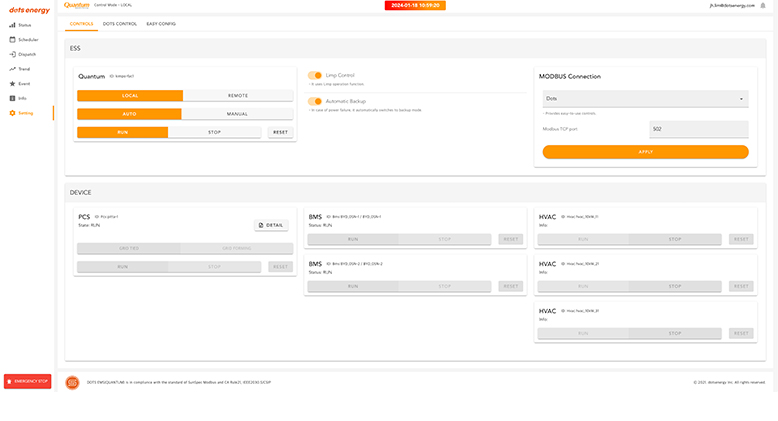Open the Info page in sidebar
This screenshot has width=778, height=421.
(x=22, y=98)
